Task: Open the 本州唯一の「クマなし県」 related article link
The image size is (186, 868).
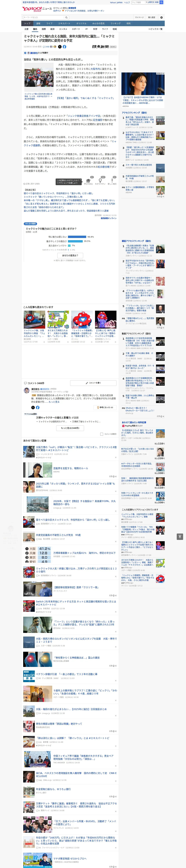Action: 69,200
